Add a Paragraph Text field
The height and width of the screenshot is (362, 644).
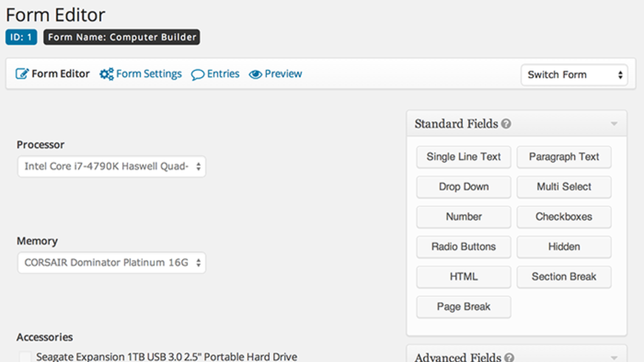(x=563, y=157)
